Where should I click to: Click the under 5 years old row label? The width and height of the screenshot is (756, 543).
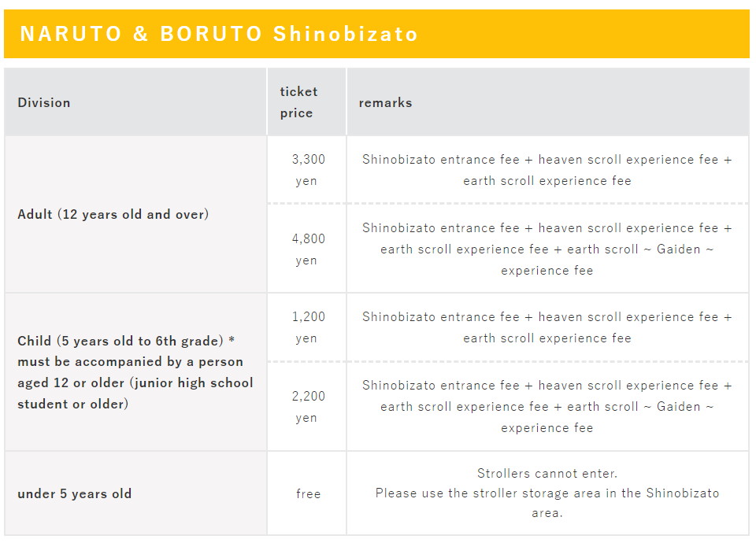coord(74,494)
